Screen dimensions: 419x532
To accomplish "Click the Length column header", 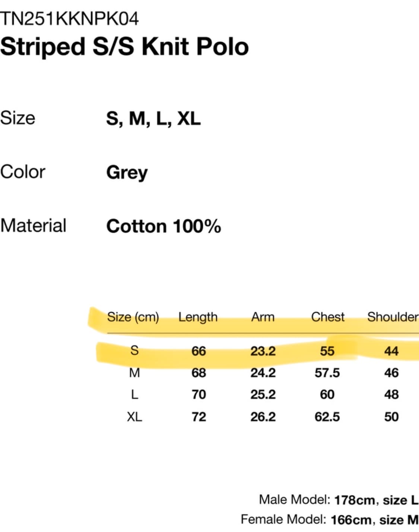I will pyautogui.click(x=198, y=317).
